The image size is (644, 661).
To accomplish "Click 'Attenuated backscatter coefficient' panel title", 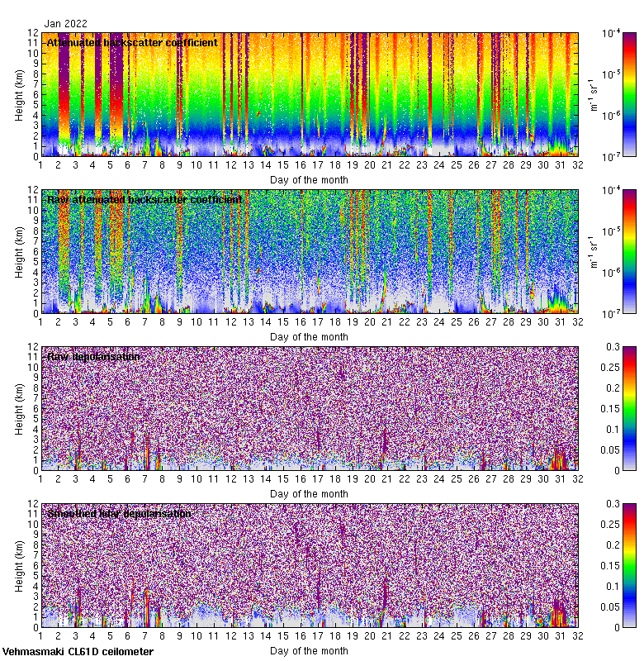I will (132, 43).
